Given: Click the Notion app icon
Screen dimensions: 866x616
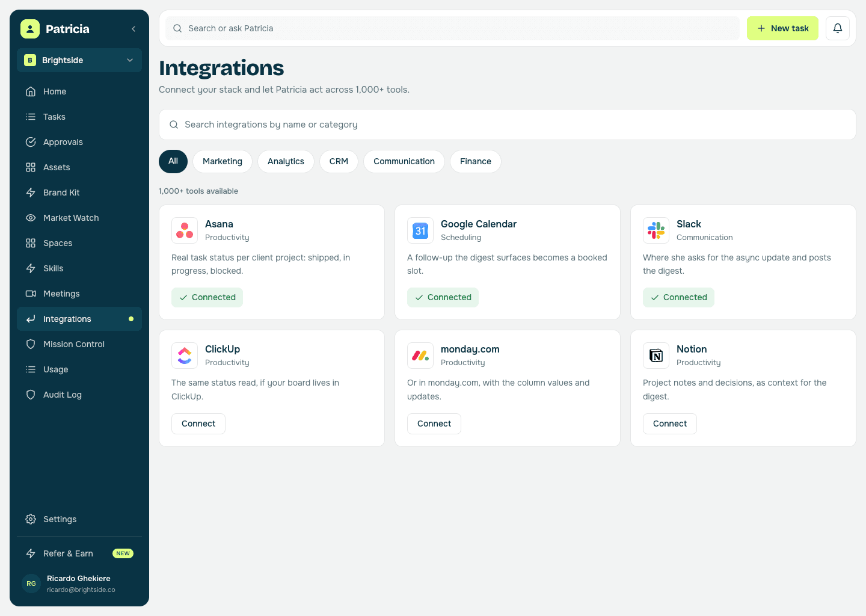Looking at the screenshot, I should tap(656, 356).
